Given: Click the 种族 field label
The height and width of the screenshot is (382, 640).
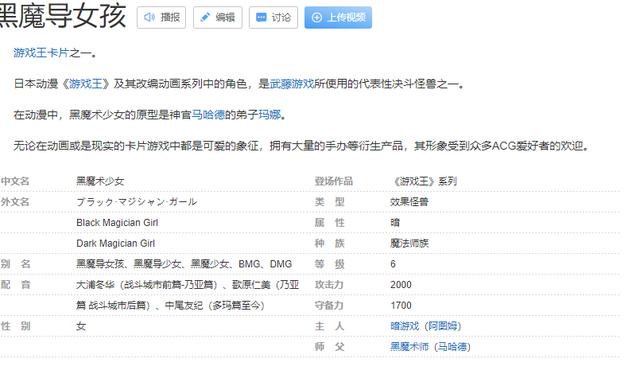Looking at the screenshot, I should pyautogui.click(x=329, y=243).
